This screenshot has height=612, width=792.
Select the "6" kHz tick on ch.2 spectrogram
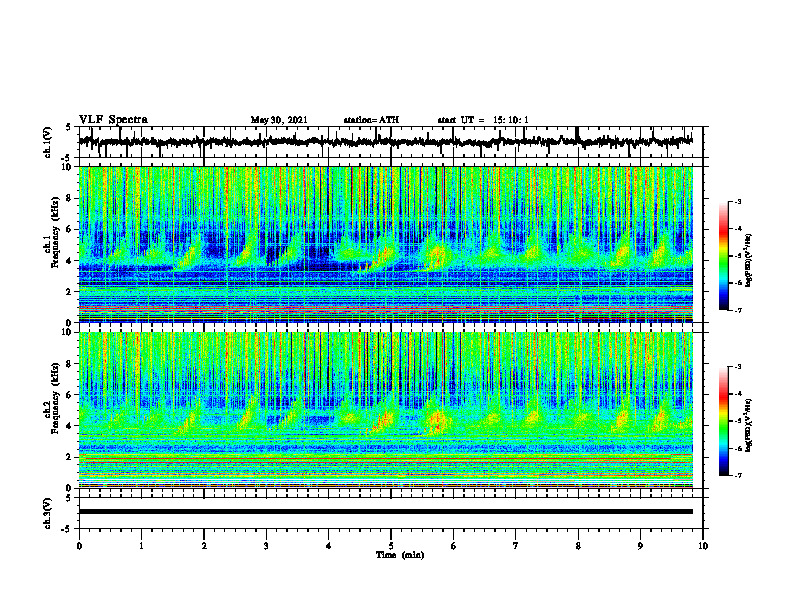(x=69, y=395)
